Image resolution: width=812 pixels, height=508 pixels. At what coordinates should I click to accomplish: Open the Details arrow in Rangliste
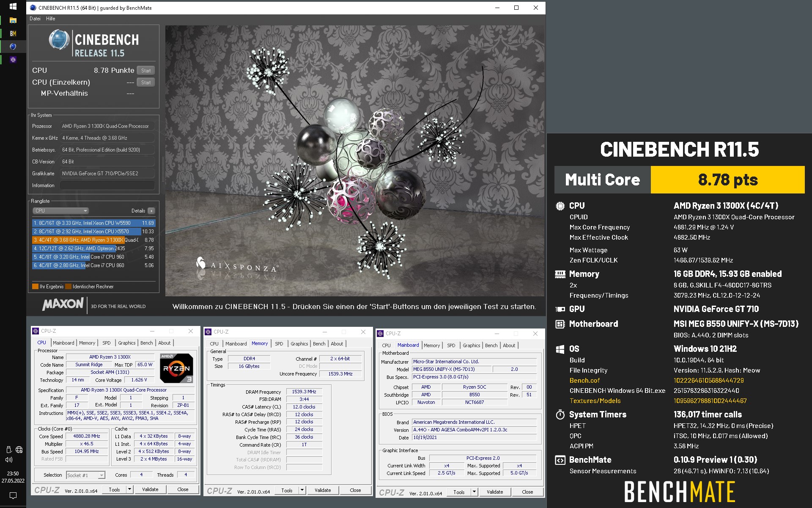click(151, 211)
